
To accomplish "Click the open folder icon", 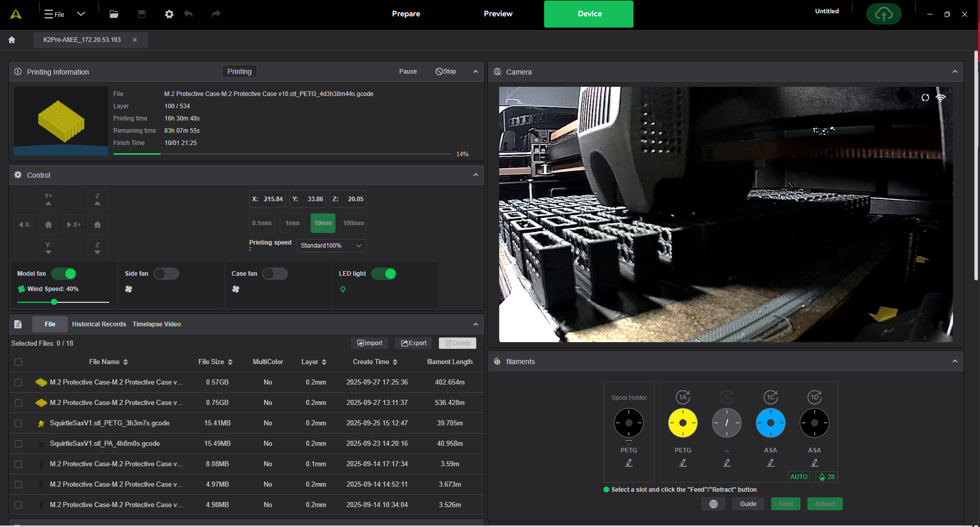I will [114, 14].
